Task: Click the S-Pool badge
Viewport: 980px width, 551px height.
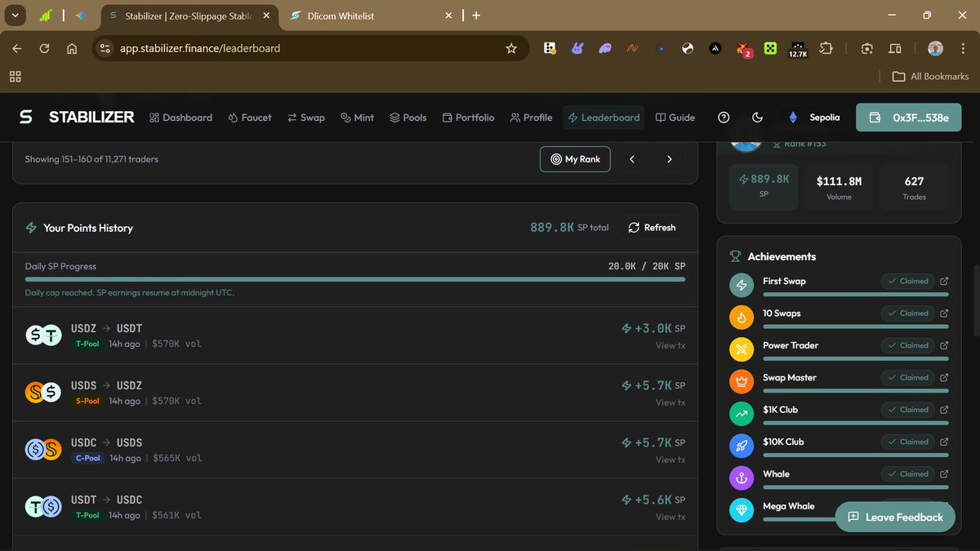Action: pyautogui.click(x=87, y=401)
